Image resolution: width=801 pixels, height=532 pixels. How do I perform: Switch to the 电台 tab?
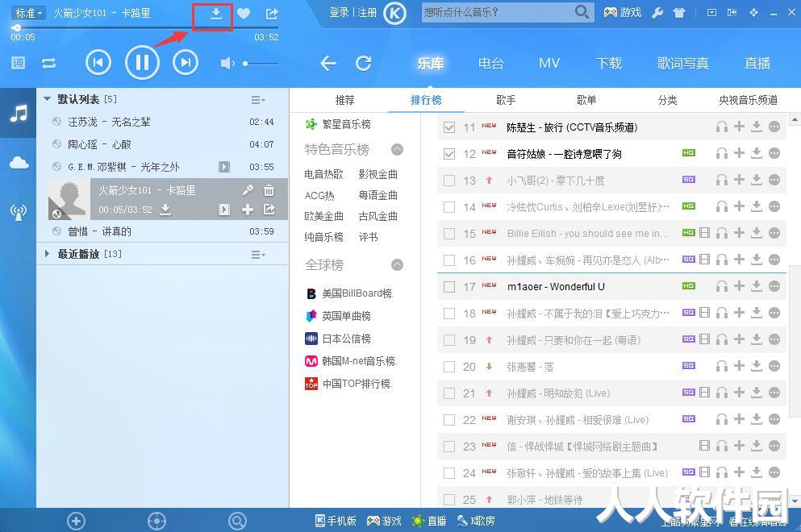(x=491, y=64)
